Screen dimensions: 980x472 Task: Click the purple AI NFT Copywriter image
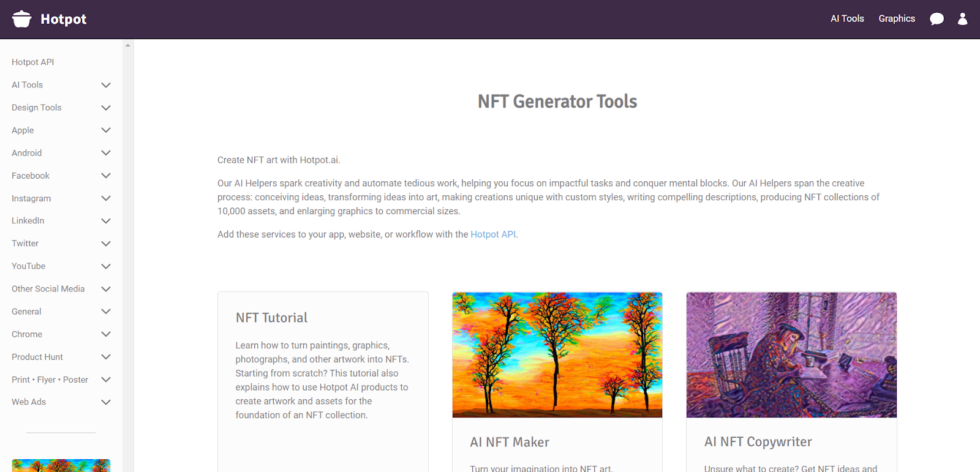coord(791,355)
